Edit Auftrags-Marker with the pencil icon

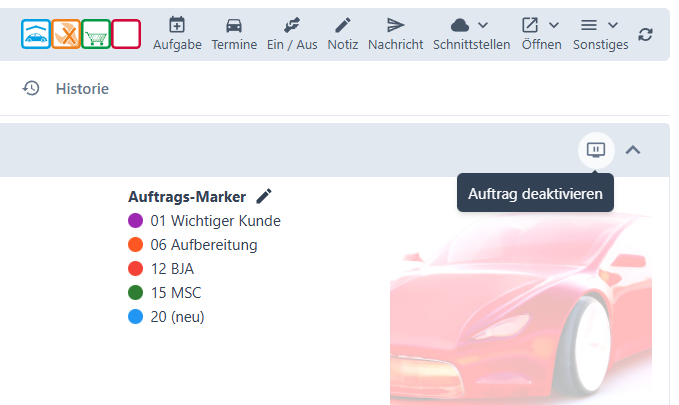coord(264,196)
